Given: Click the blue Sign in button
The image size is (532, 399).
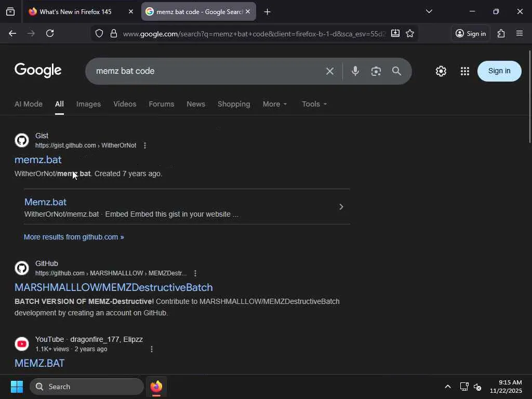Looking at the screenshot, I should (x=499, y=71).
